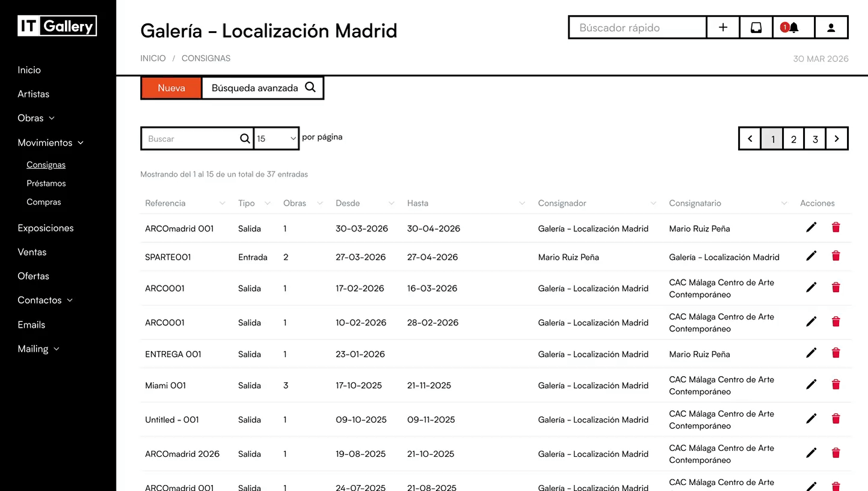Edit the SPARTE001 consignment
Viewport: 868px width, 491px height.
click(x=811, y=256)
